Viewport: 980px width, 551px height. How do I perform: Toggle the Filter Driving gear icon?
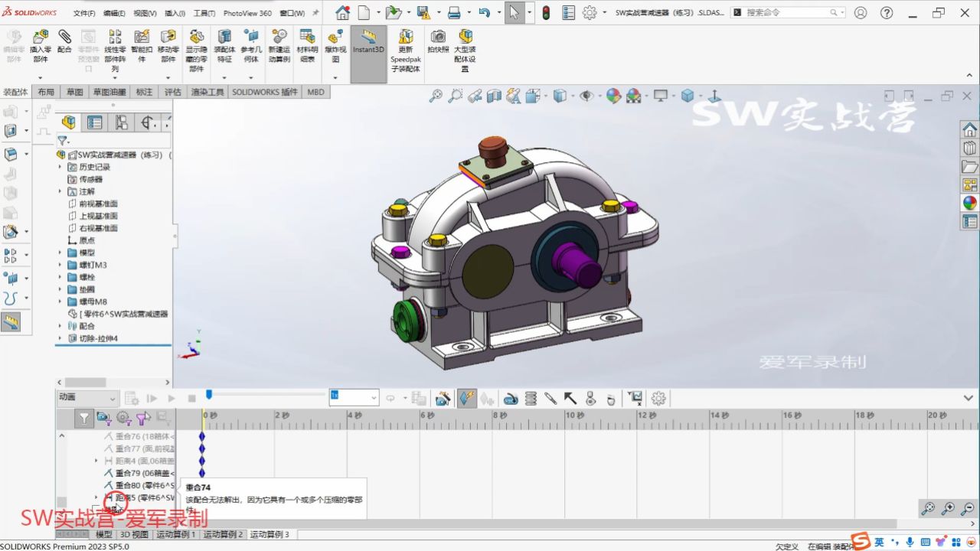[x=123, y=418]
